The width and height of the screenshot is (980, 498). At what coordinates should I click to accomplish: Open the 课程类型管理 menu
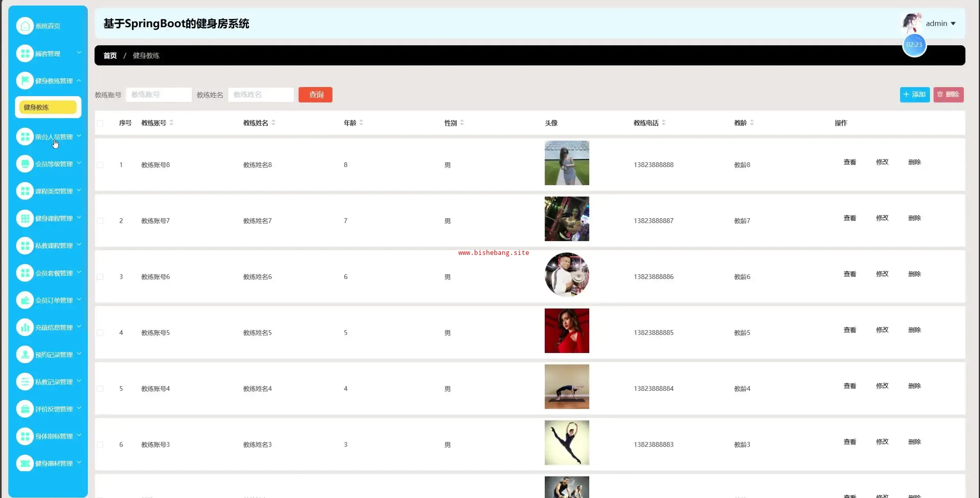pos(54,191)
